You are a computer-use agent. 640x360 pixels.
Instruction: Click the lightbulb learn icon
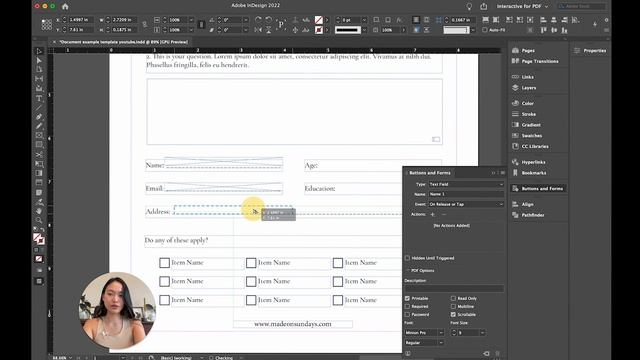point(469,6)
